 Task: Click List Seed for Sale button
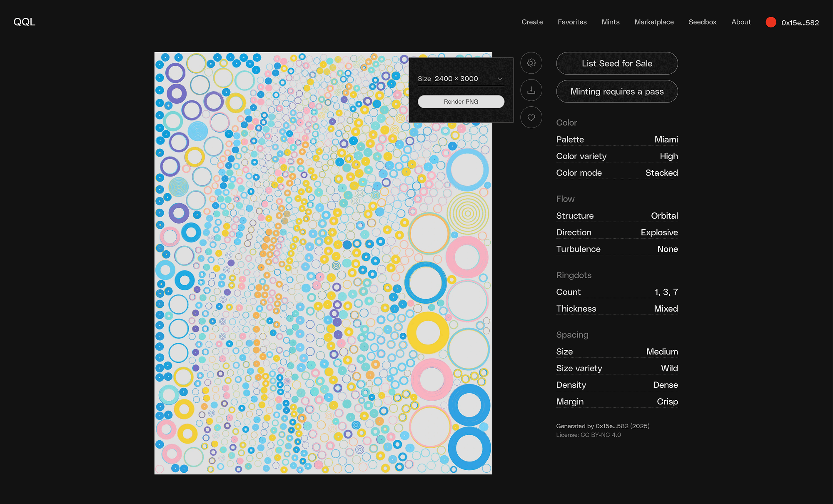tap(617, 63)
